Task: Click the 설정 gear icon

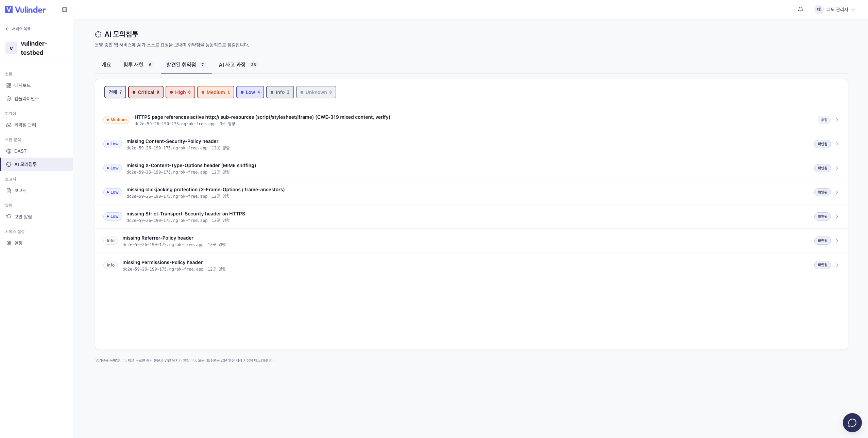Action: click(x=9, y=243)
